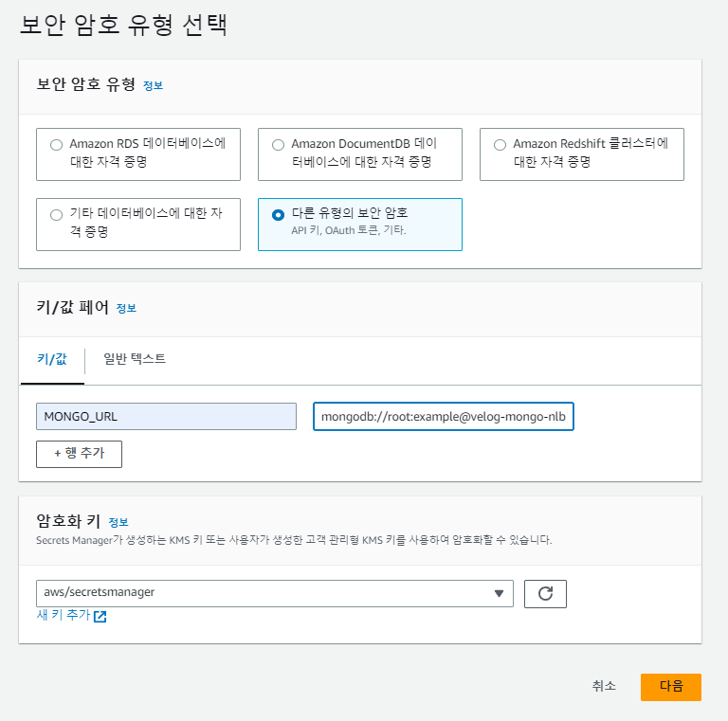Image resolution: width=728 pixels, height=721 pixels.
Task: Add a new key/value row with 행 추가
Action: coord(79,454)
